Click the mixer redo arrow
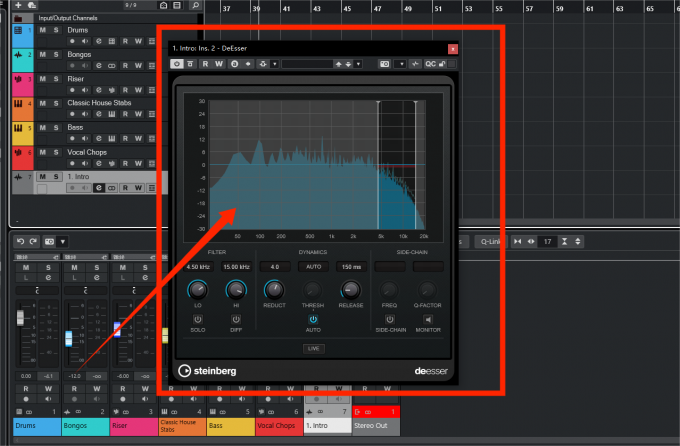The width and height of the screenshot is (680, 446). [33, 241]
